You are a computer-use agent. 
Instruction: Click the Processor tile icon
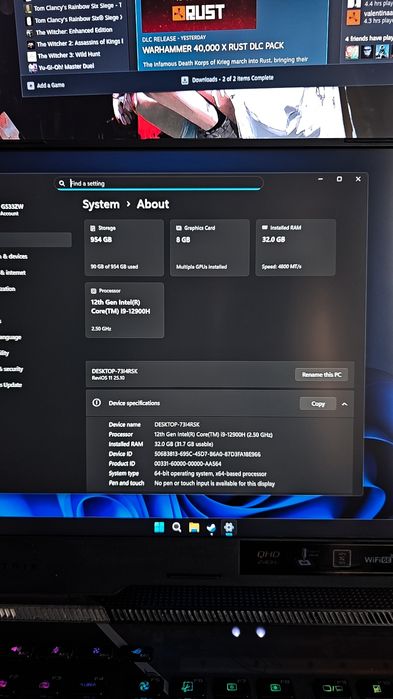tap(94, 291)
